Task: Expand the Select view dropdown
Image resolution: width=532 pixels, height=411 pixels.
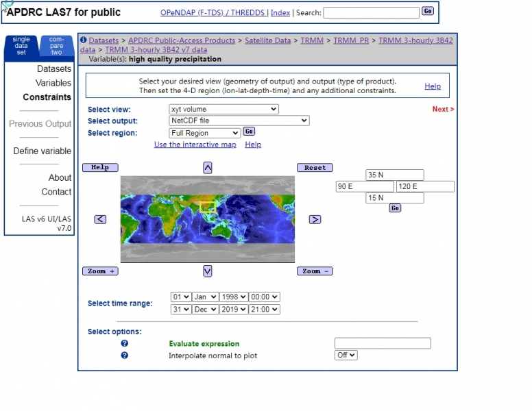Action: [x=223, y=109]
